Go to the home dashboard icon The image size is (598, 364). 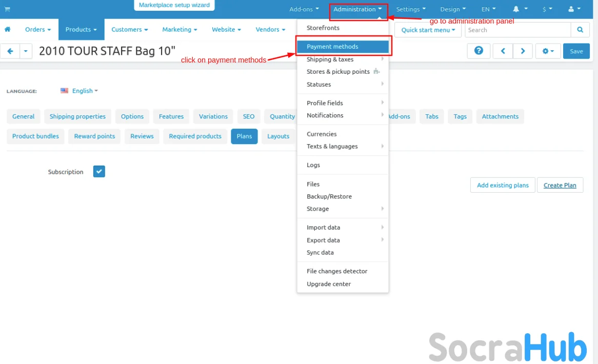7,29
